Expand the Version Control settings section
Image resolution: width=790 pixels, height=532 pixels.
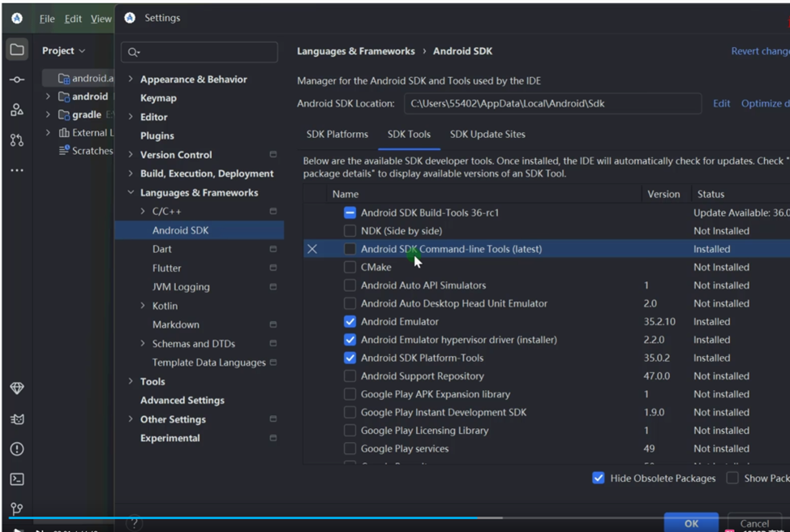[x=131, y=154]
